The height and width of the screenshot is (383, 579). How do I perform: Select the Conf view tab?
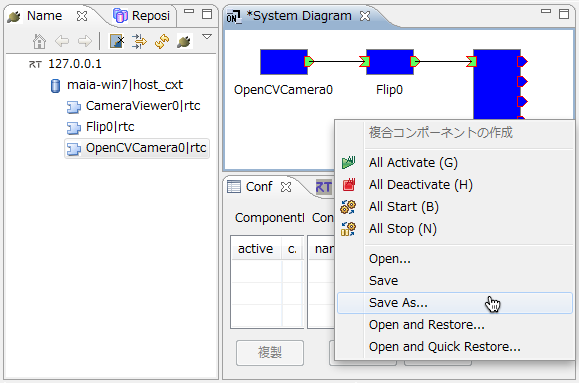(x=259, y=187)
